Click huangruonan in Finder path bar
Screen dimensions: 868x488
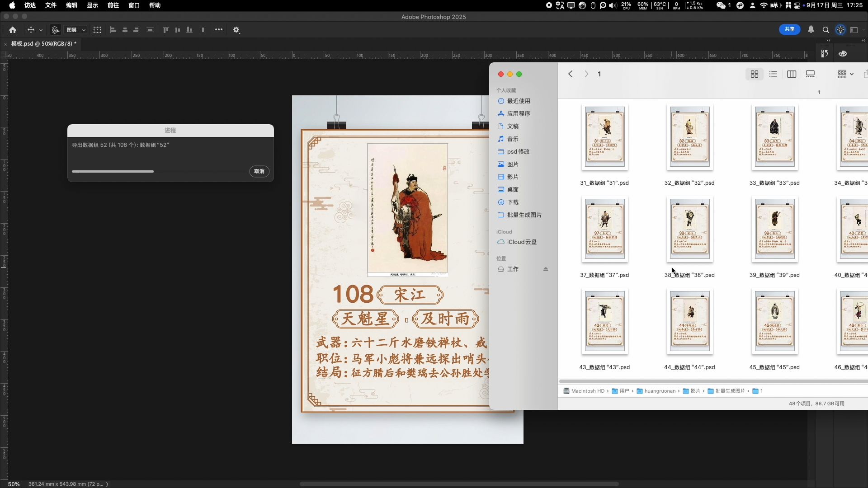pyautogui.click(x=656, y=391)
